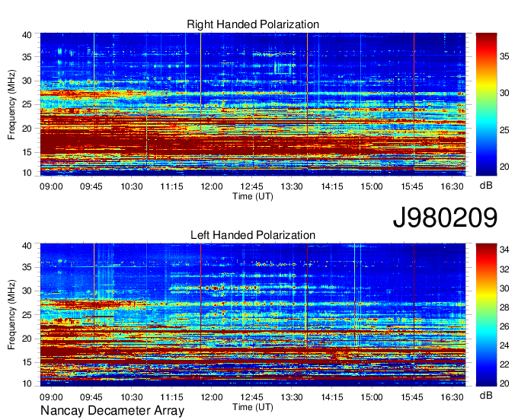Click the 35 MHz frequency tick of Right Handed plot

(x=27, y=57)
